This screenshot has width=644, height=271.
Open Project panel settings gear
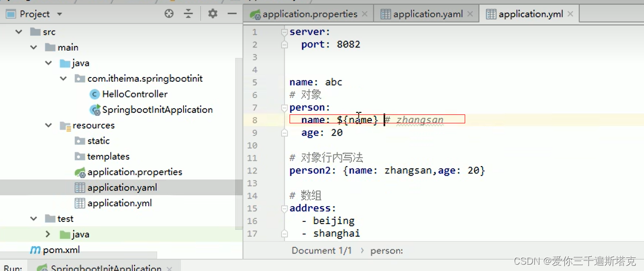[213, 14]
